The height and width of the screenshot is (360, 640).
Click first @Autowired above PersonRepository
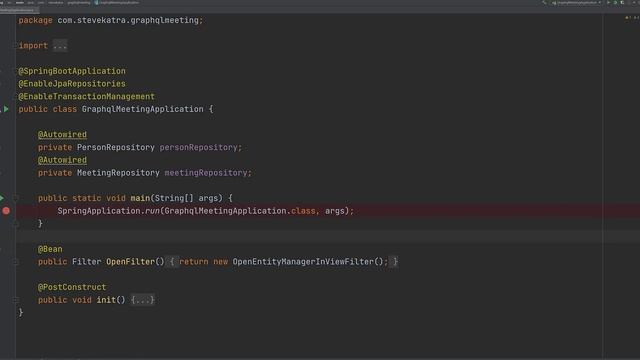62,134
